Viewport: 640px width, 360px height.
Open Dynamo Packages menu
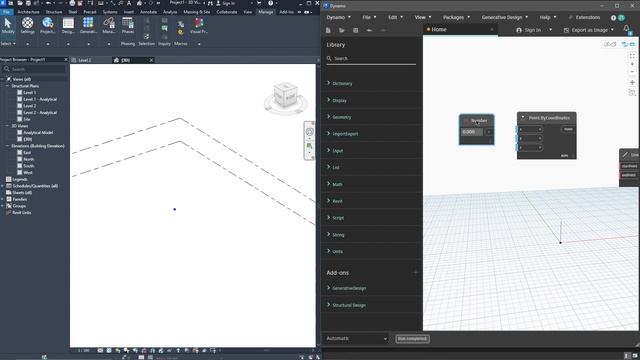point(456,18)
